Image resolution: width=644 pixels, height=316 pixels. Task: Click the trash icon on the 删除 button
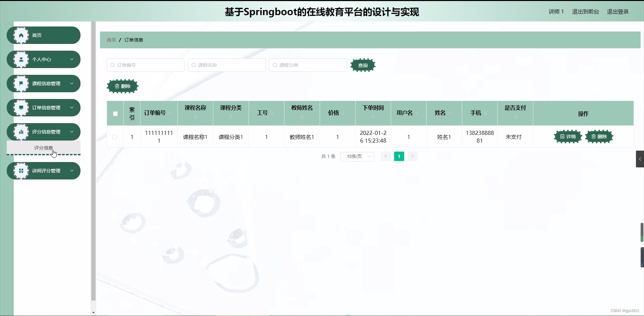(x=117, y=86)
